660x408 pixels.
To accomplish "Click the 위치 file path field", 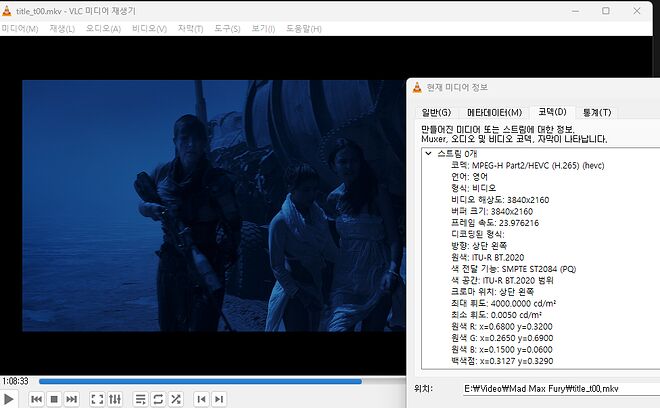I will click(561, 389).
